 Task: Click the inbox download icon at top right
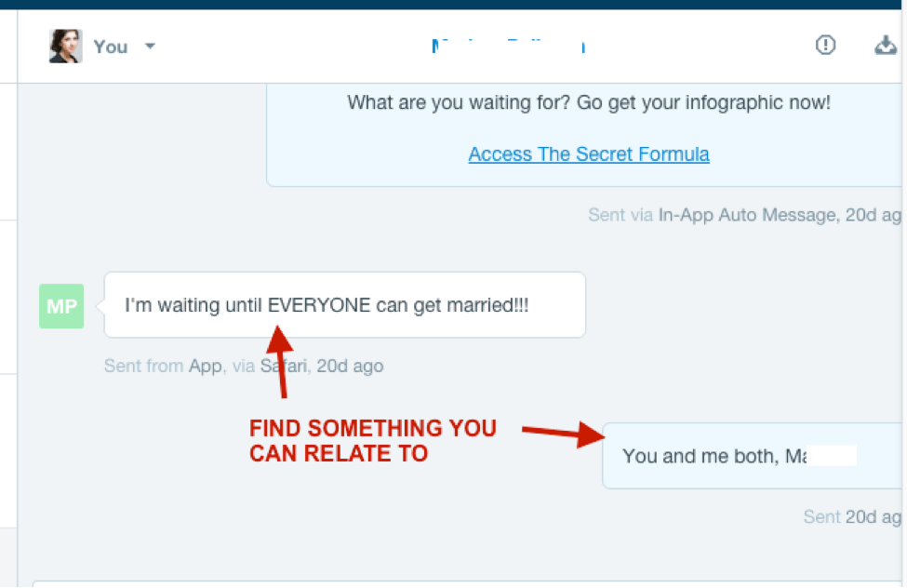[887, 45]
